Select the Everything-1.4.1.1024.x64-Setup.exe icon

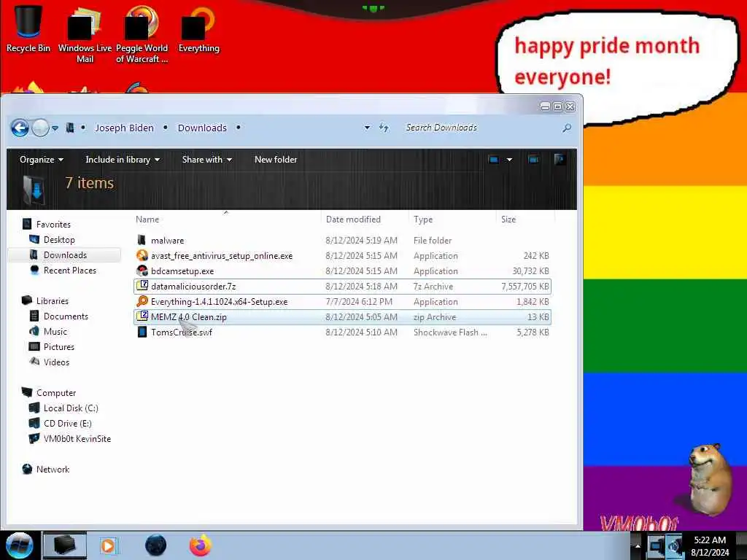click(142, 301)
